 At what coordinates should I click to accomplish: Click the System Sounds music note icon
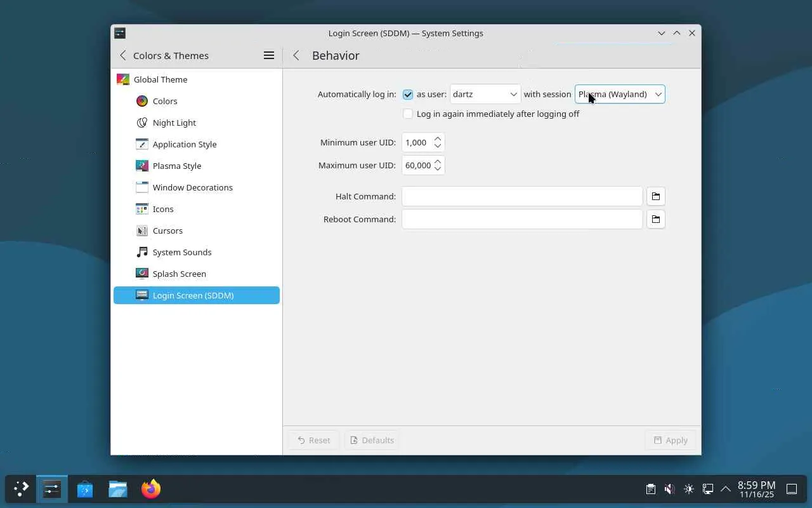[142, 252]
